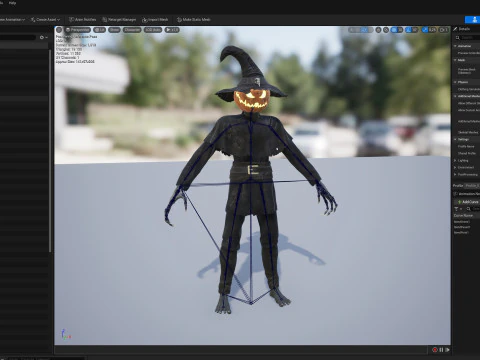The image size is (480, 360).
Task: Open the LOD Auto dropdown
Action: [x=153, y=30]
